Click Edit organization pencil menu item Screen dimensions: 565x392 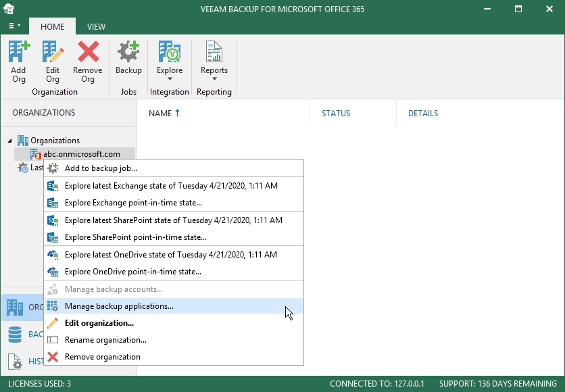click(x=99, y=323)
